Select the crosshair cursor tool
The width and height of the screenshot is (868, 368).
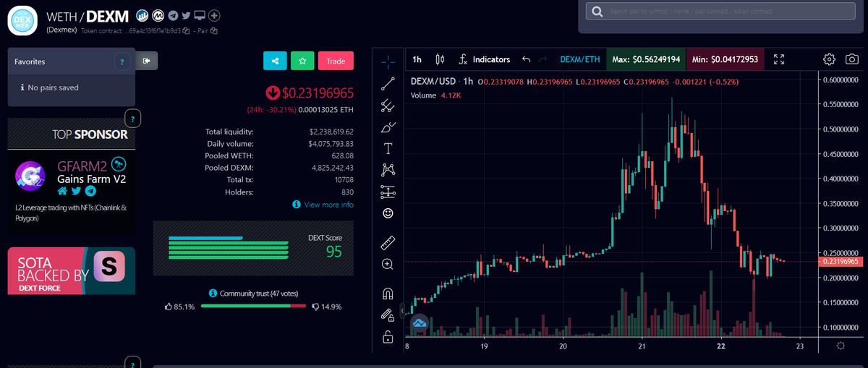click(x=388, y=61)
